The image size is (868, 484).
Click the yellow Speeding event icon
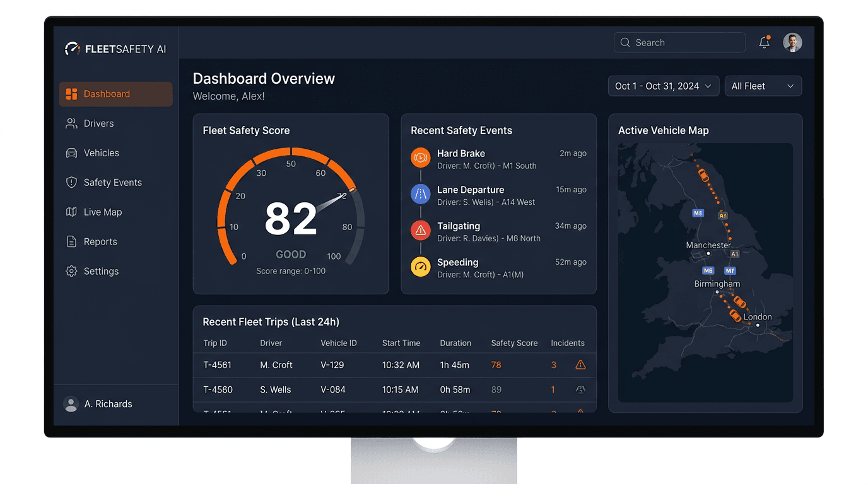tap(421, 267)
